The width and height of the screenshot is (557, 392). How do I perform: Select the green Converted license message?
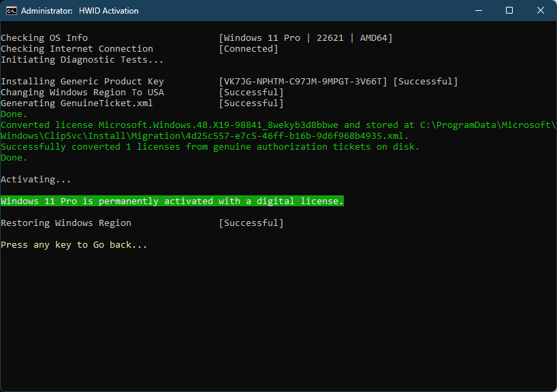coord(204,125)
